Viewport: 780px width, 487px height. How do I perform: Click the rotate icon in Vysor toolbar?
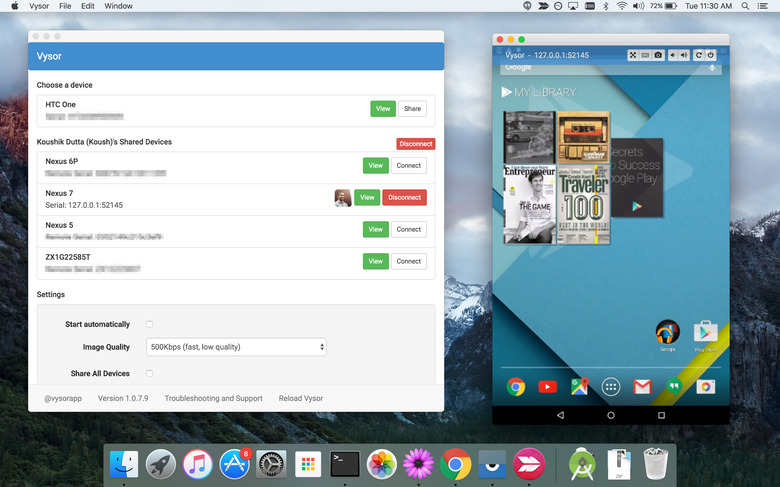(x=698, y=54)
